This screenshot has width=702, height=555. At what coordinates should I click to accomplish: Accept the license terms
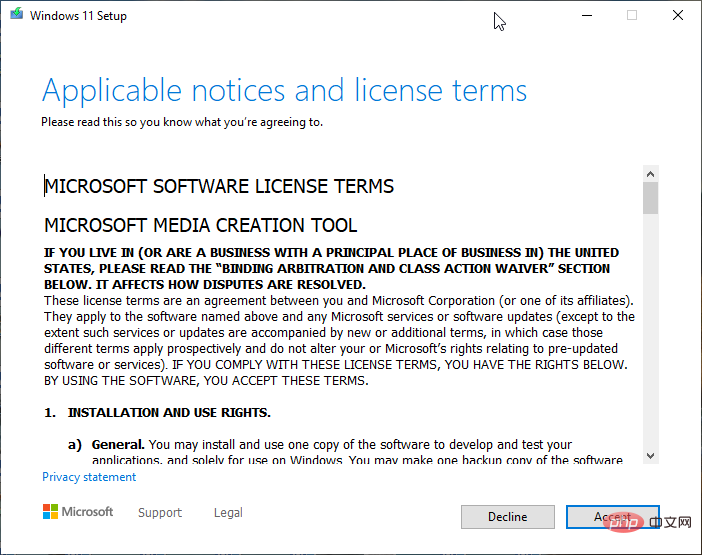point(612,517)
